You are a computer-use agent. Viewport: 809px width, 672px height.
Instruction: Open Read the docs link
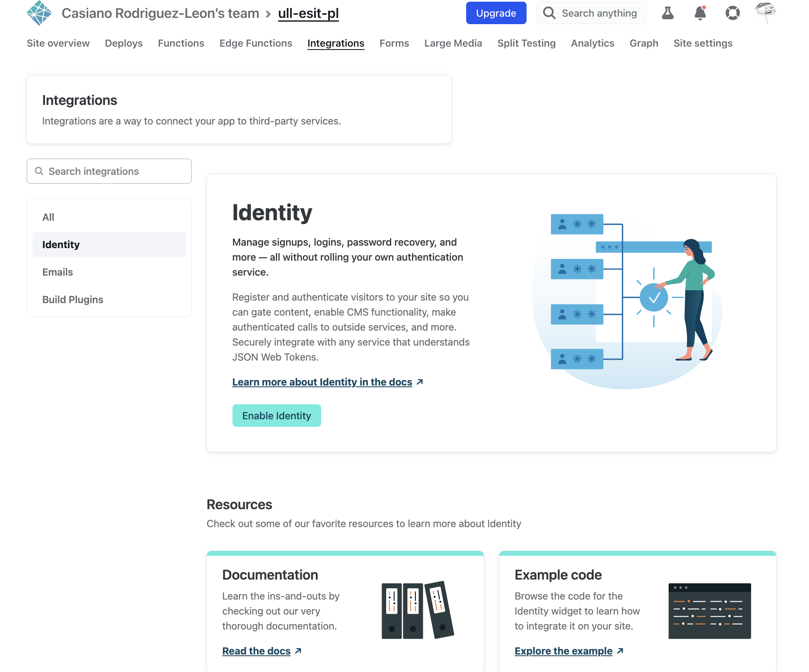pos(262,651)
